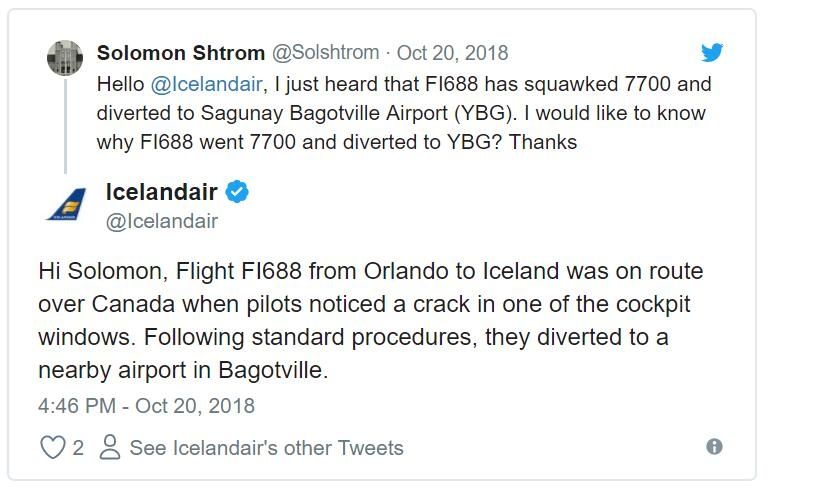Image resolution: width=813 pixels, height=495 pixels.
Task: Click the Icelandair tail logo avatar
Action: click(67, 204)
